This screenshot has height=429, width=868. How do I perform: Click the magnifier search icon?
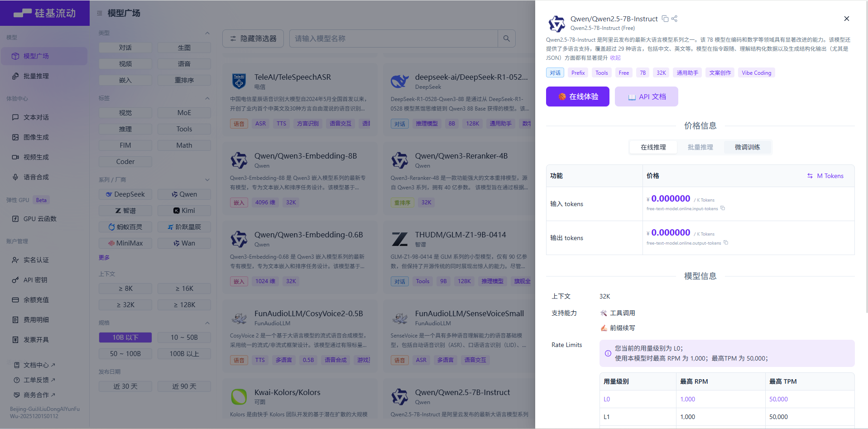coord(507,39)
